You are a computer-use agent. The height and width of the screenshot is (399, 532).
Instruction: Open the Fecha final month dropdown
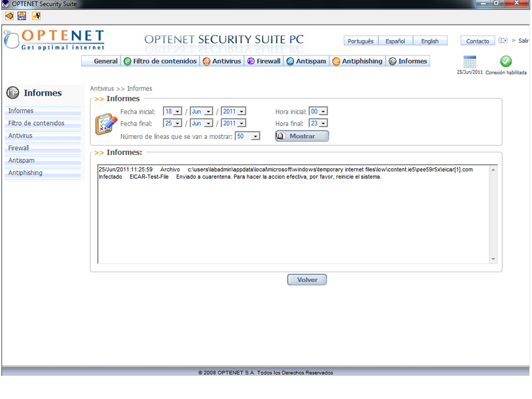208,124
